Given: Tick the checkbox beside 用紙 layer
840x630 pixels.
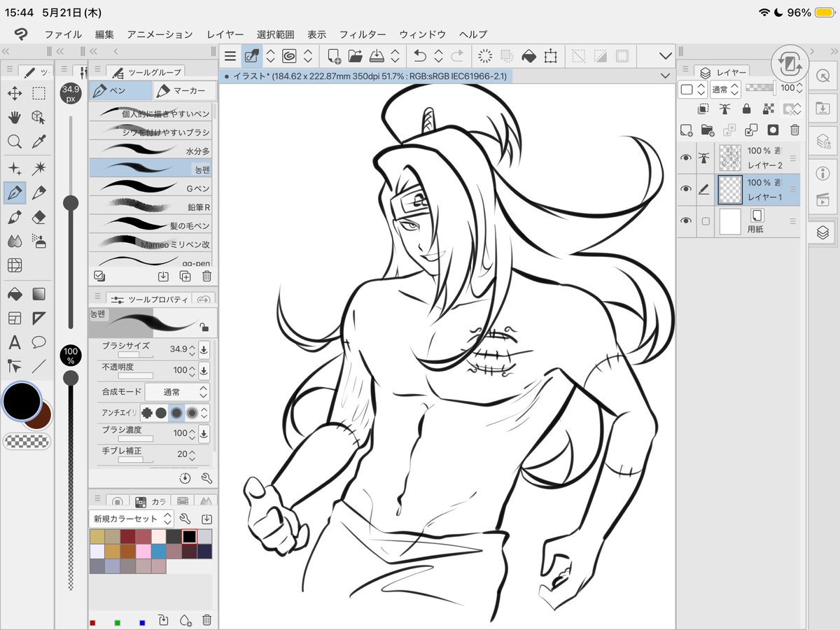Looking at the screenshot, I should click(x=706, y=221).
